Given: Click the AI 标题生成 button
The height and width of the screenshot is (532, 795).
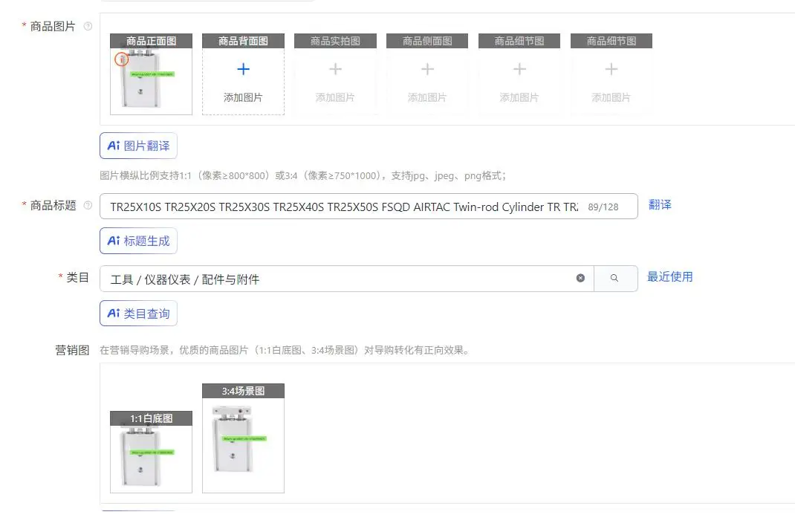Looking at the screenshot, I should (138, 241).
